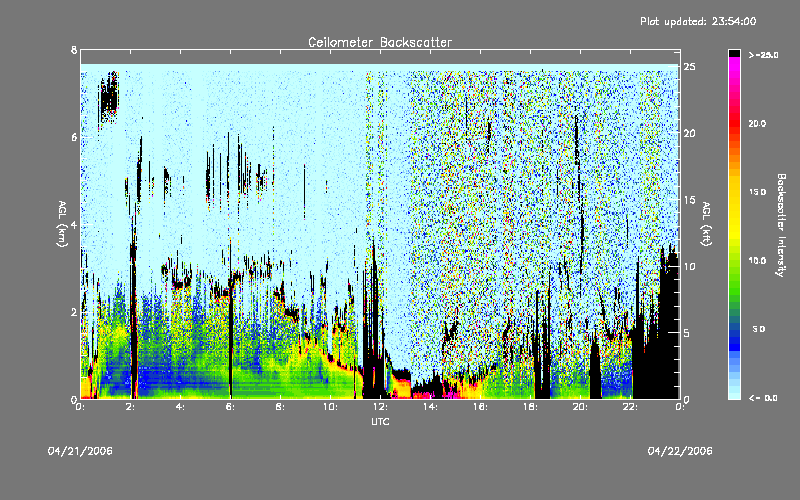Select the '8:' UTC time tick
This screenshot has height=500, width=800.
(280, 407)
